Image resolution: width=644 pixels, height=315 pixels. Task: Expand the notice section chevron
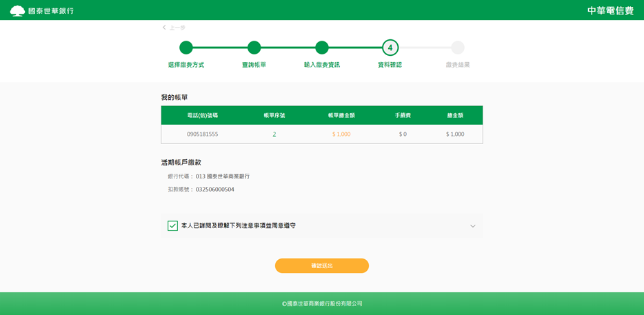pyautogui.click(x=473, y=226)
